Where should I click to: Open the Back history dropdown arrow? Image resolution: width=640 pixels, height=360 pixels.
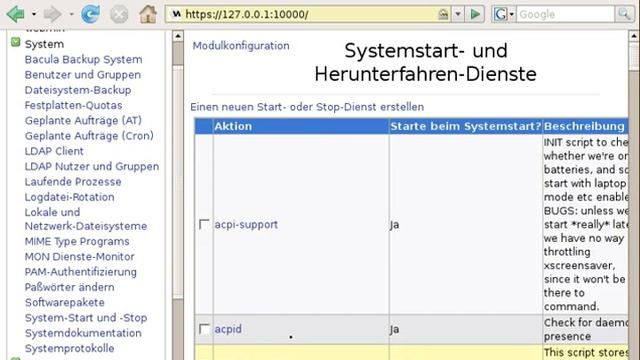click(34, 14)
